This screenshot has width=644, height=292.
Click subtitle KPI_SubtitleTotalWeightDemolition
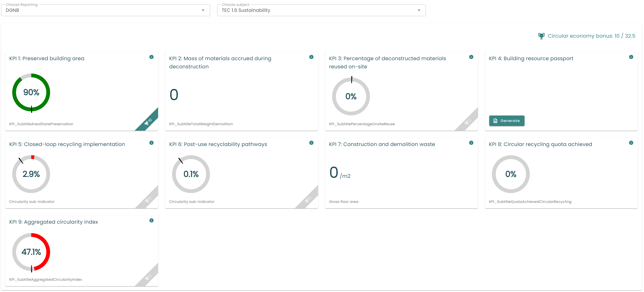click(x=201, y=124)
